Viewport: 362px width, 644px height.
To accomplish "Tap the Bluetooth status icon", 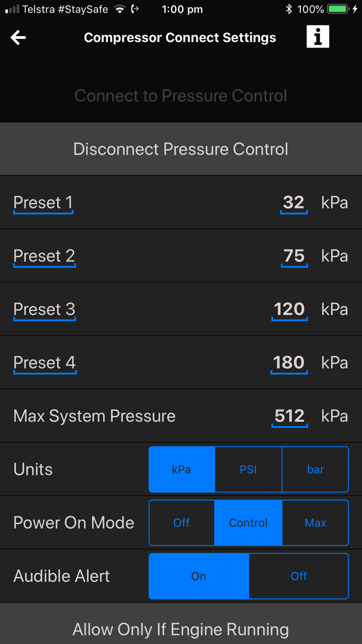I will [x=289, y=9].
